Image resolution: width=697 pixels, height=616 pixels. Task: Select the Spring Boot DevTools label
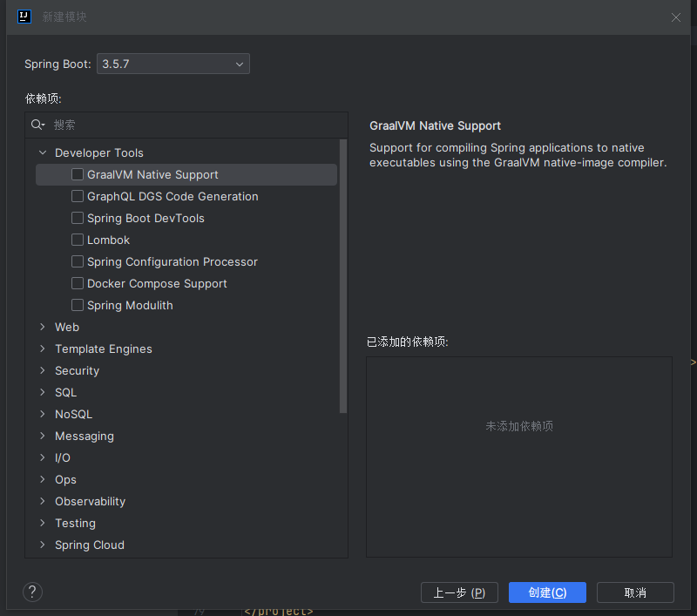pos(145,218)
